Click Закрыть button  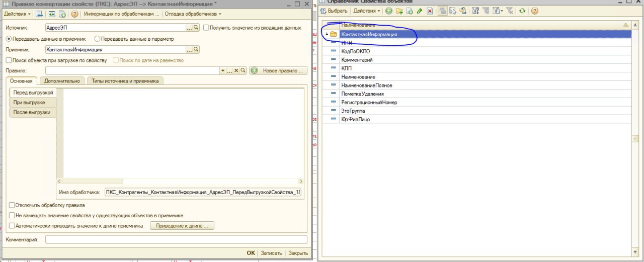click(298, 253)
